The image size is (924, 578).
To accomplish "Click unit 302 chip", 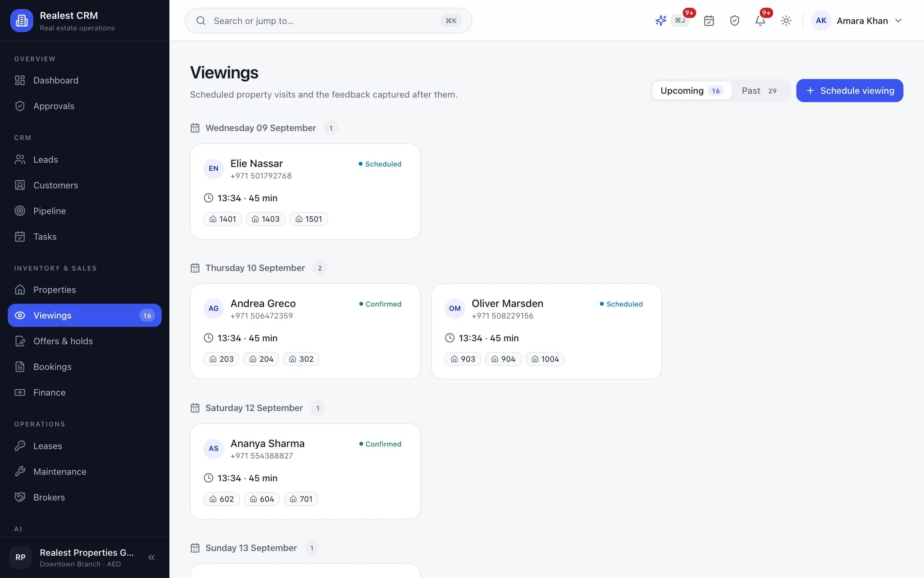I will [x=301, y=359].
